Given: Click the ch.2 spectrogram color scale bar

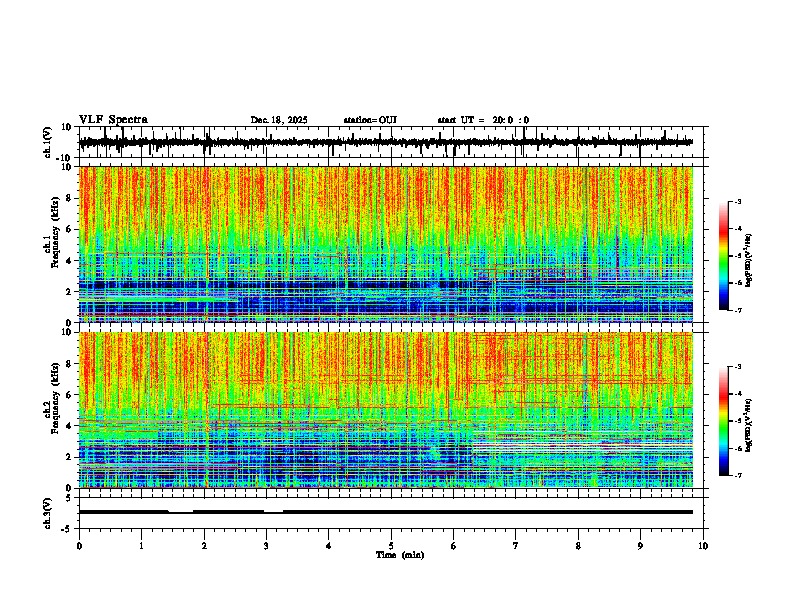Looking at the screenshot, I should 724,421.
